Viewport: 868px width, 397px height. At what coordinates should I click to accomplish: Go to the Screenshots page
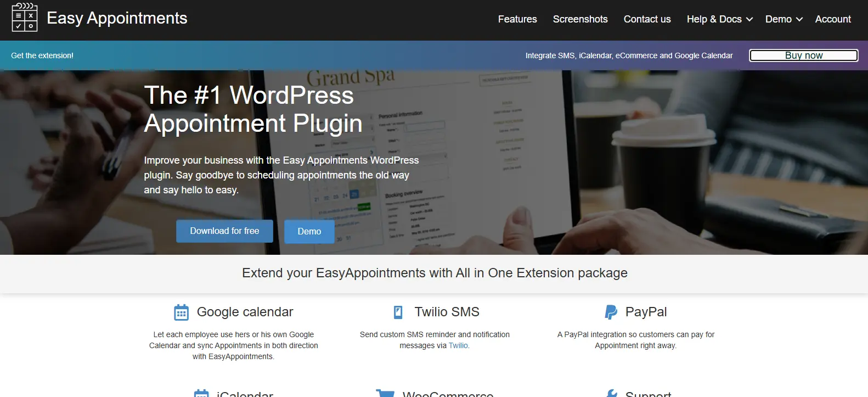click(580, 19)
